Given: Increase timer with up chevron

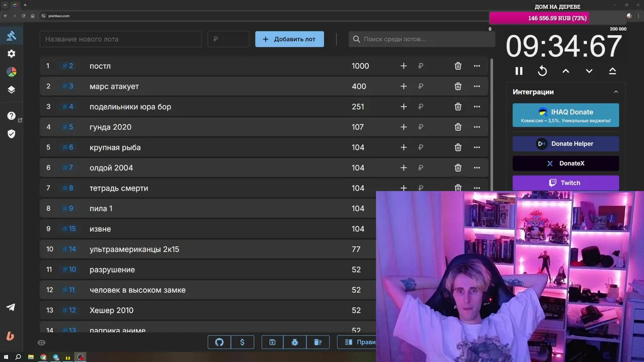Looking at the screenshot, I should (x=566, y=71).
